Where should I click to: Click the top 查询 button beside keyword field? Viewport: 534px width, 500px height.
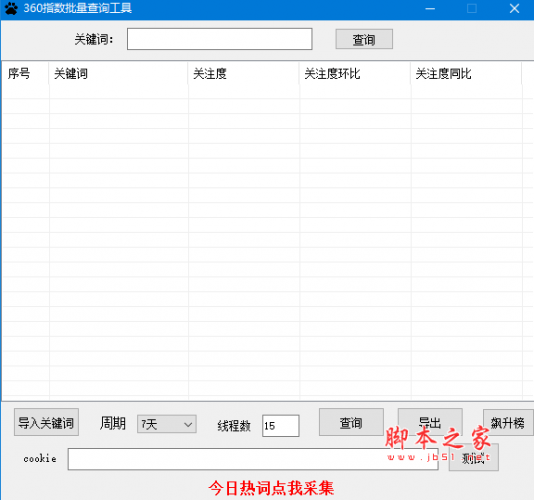point(364,39)
